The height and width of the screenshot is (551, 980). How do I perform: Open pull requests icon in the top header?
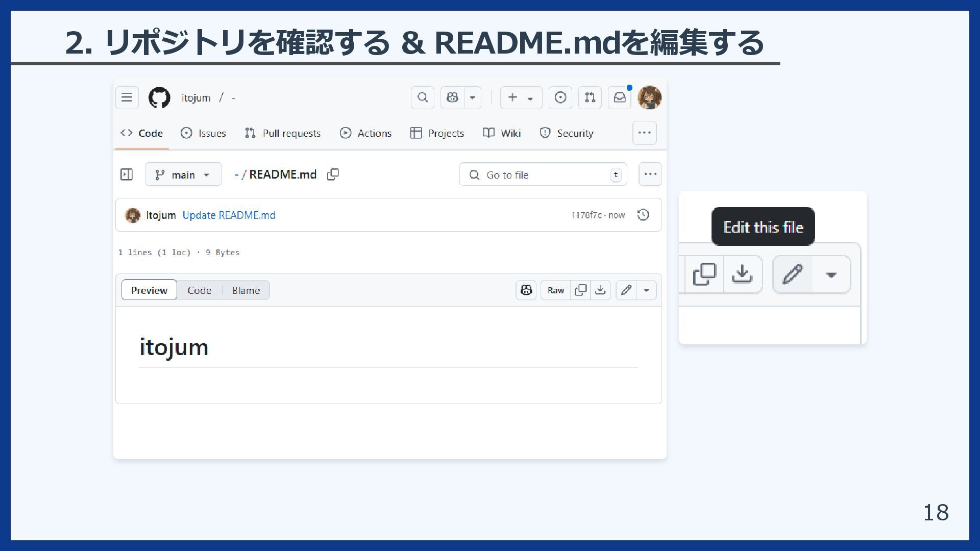[590, 97]
